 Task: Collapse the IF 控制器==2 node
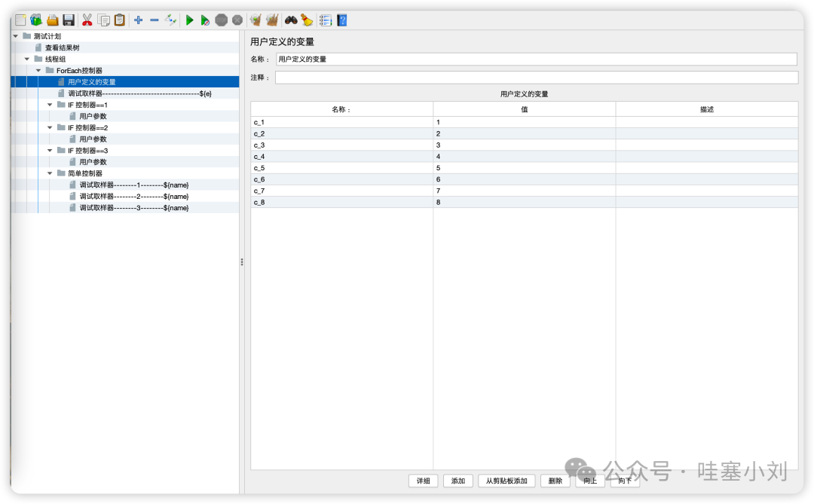point(50,127)
